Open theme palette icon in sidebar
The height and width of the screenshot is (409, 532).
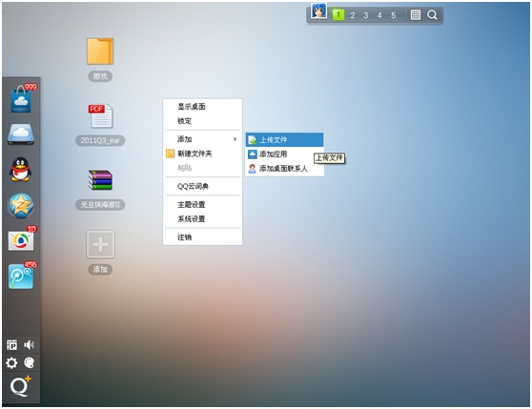tap(30, 363)
